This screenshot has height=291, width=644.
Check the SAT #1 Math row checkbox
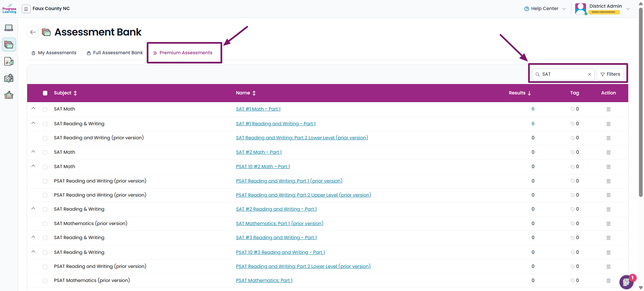pos(45,109)
